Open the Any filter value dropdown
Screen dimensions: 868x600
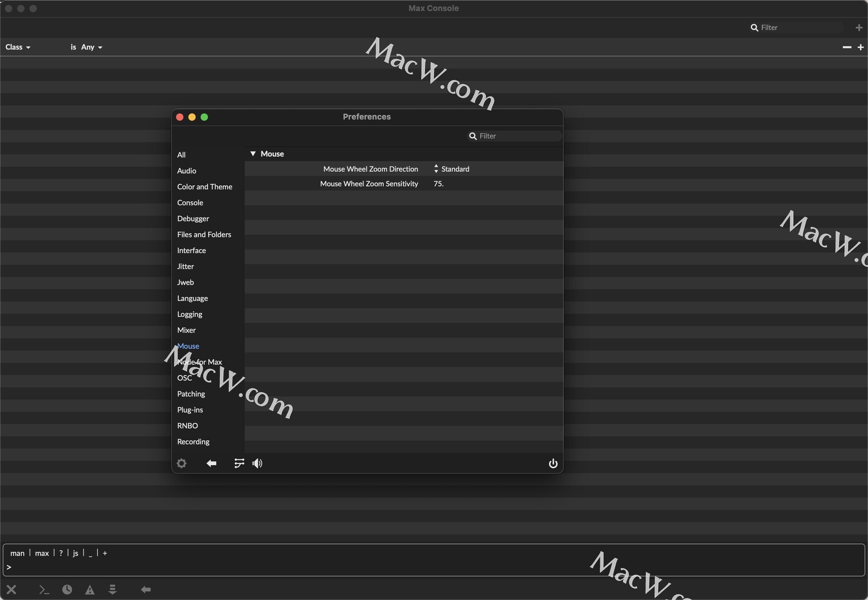[92, 47]
